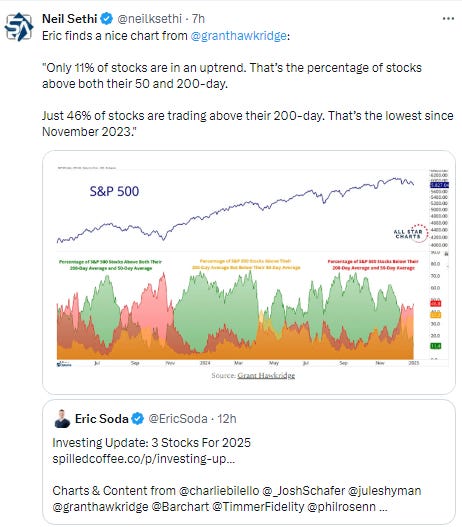Click Eric Soda's profile picture

pos(62,419)
